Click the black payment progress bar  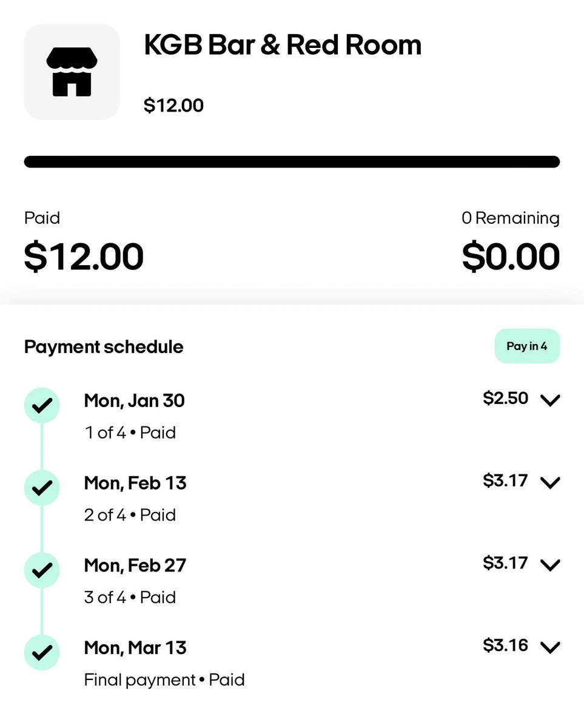[292, 162]
